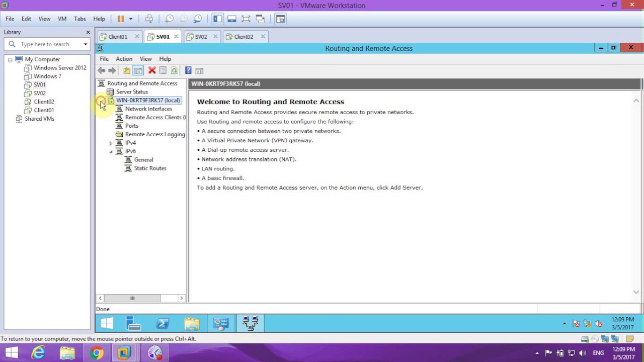This screenshot has height=362, width=644.
Task: Open Internet Explorer from the host taskbar
Action: tap(38, 353)
